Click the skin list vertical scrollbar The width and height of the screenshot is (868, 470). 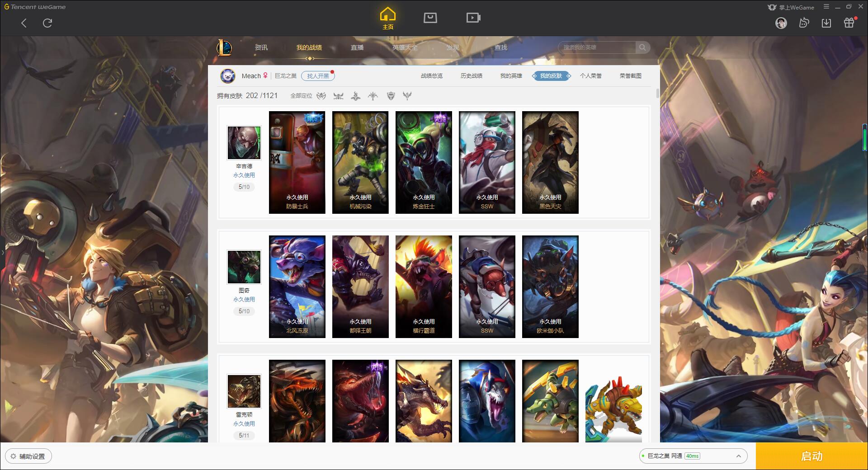pyautogui.click(x=657, y=93)
